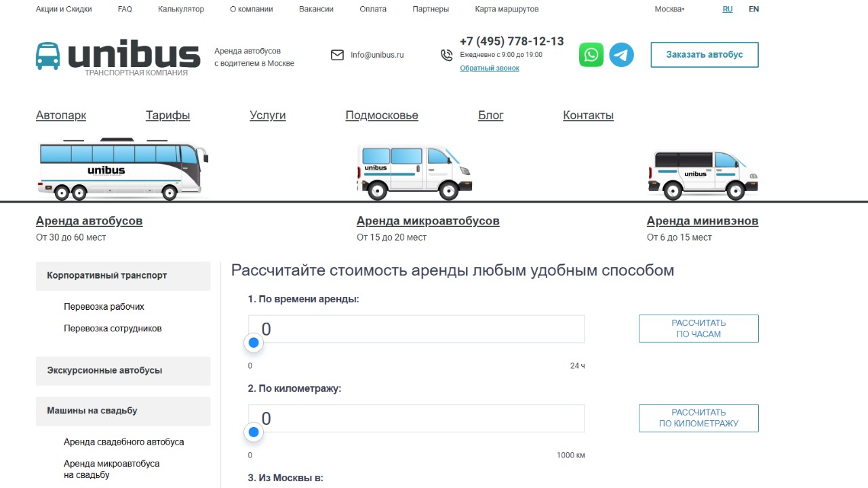868x488 pixels.
Task: Click the По километражу label
Action: 294,388
